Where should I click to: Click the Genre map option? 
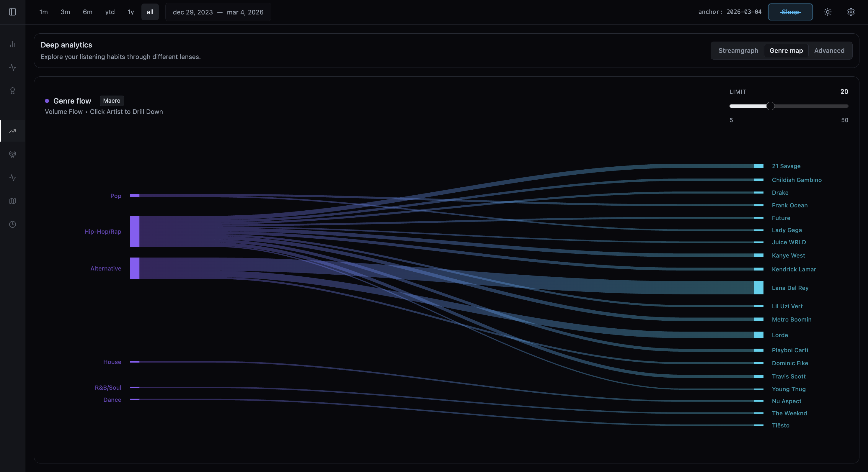[786, 50]
